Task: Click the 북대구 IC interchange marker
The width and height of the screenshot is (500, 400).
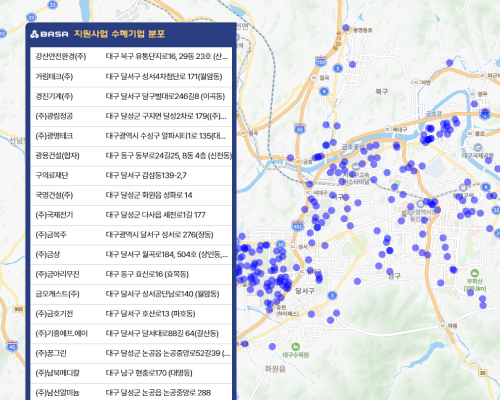Action: (x=387, y=129)
